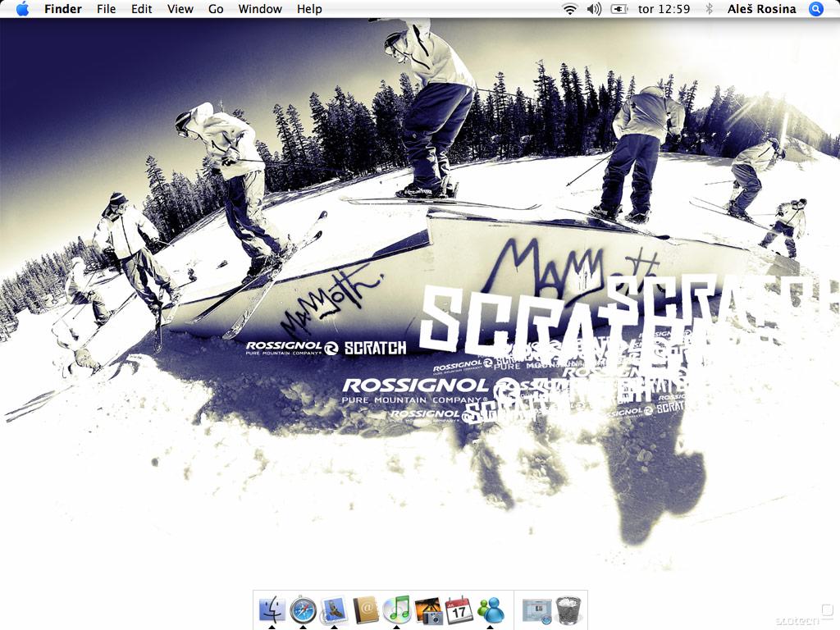Open the Window menu
The image size is (840, 630).
tap(260, 8)
